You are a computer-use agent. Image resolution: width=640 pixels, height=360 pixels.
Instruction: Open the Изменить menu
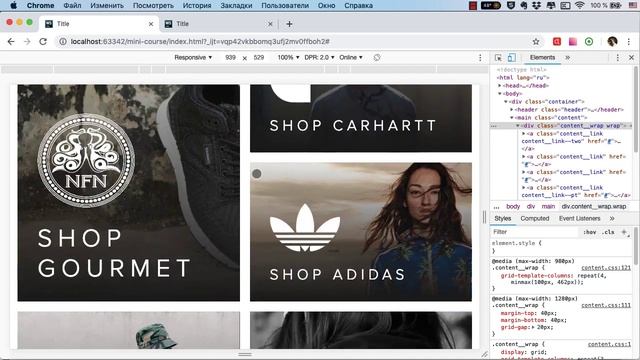107,5
